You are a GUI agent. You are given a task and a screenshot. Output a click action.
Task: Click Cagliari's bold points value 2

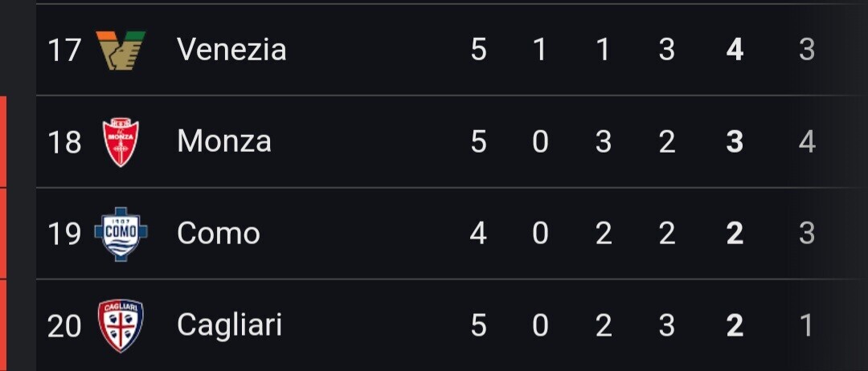(735, 326)
